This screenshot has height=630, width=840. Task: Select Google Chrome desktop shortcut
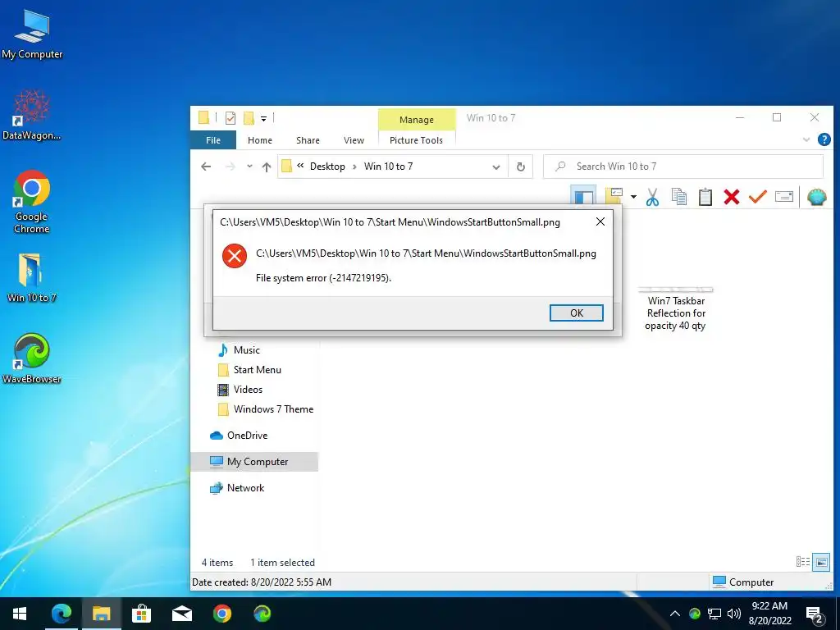point(32,202)
